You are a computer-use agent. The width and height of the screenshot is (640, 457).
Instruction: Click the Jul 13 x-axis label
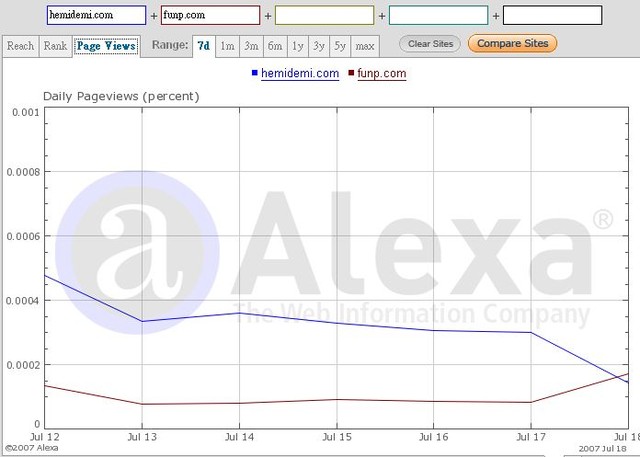[x=142, y=437]
